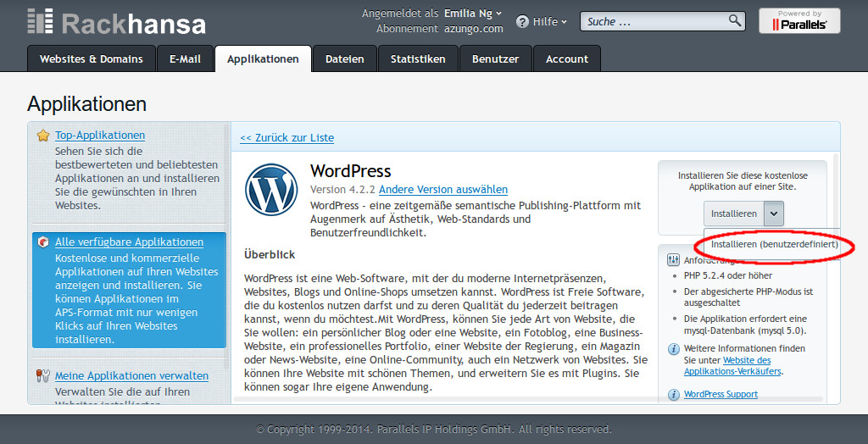Open the Dateien tab
Image resolution: width=868 pixels, height=444 pixels.
coord(344,58)
